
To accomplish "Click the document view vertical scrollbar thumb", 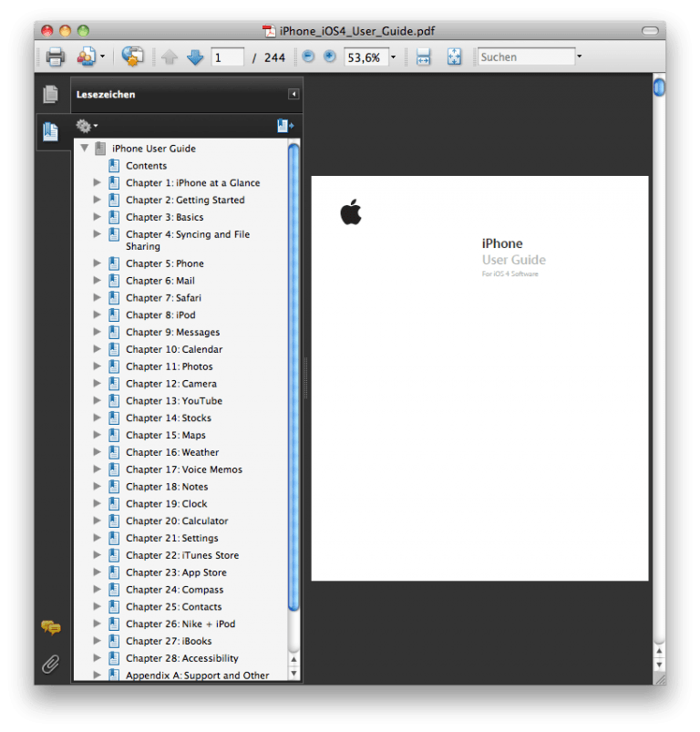I will point(659,87).
